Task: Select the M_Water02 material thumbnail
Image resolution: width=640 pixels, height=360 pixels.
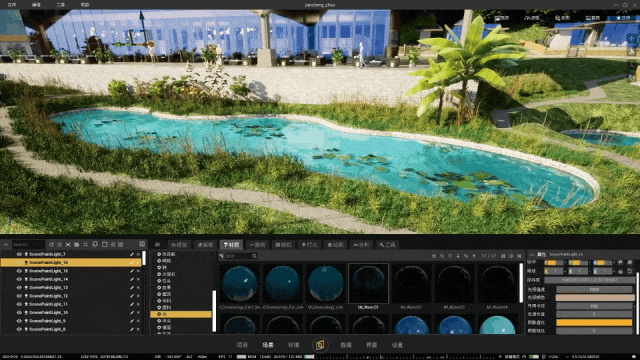Action: 411,283
